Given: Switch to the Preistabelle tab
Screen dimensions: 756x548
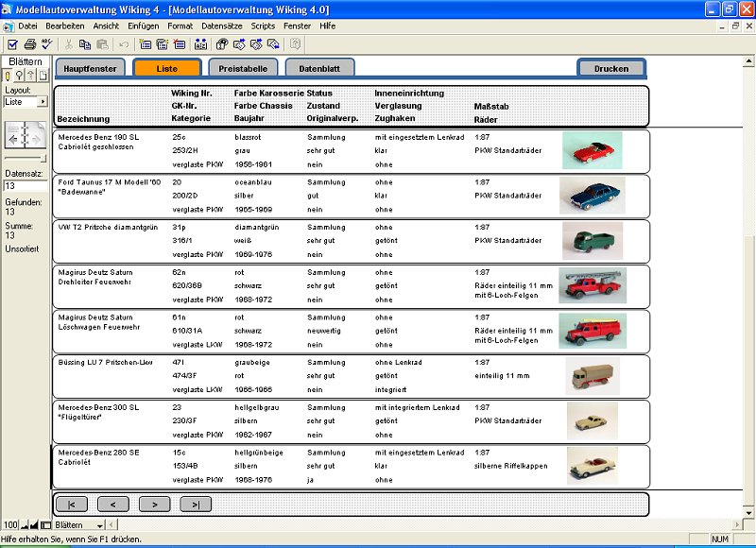Looking at the screenshot, I should [243, 68].
